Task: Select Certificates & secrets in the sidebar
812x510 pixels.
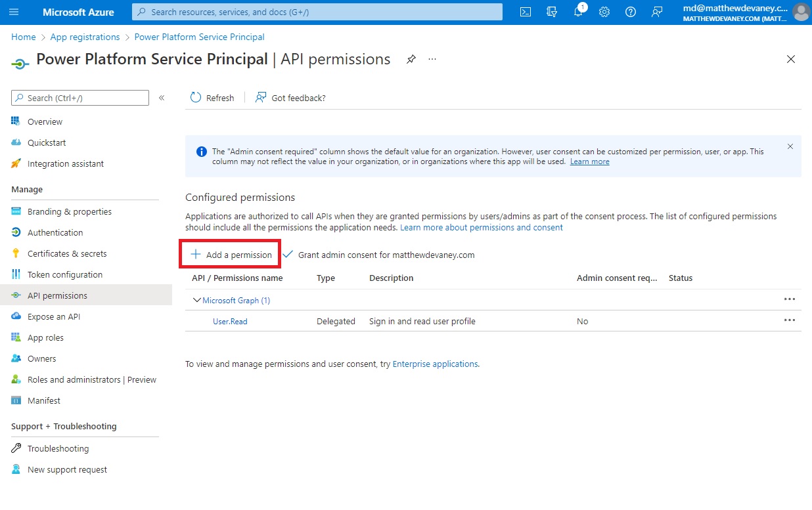Action: (66, 253)
